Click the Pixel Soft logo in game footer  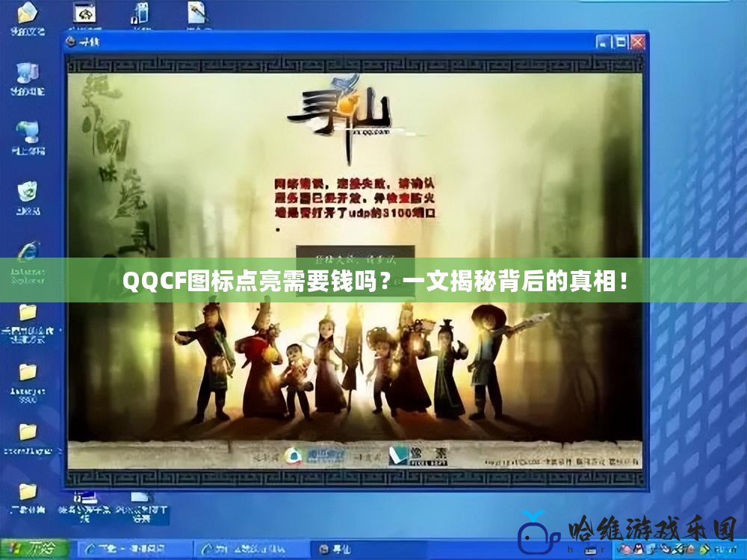coord(418,455)
